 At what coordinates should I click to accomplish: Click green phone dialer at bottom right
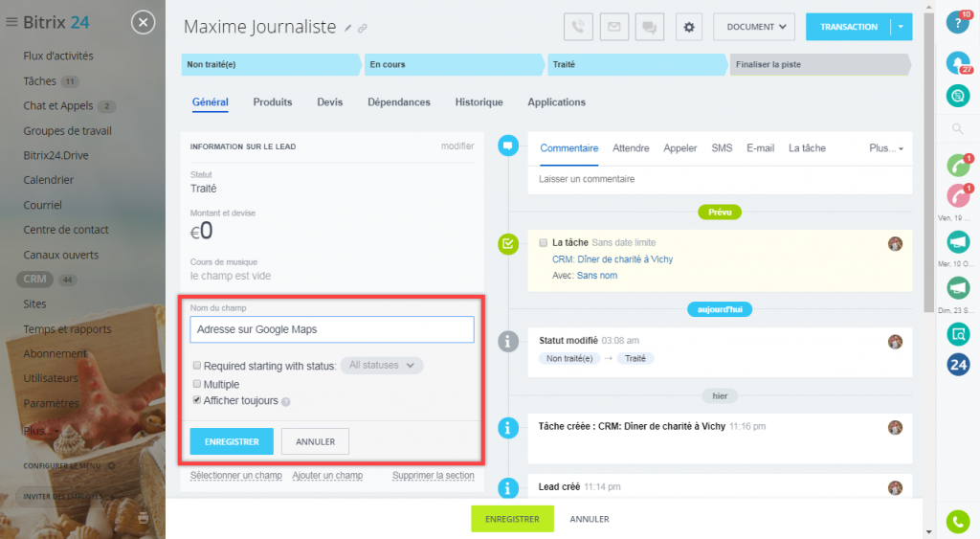tap(958, 522)
